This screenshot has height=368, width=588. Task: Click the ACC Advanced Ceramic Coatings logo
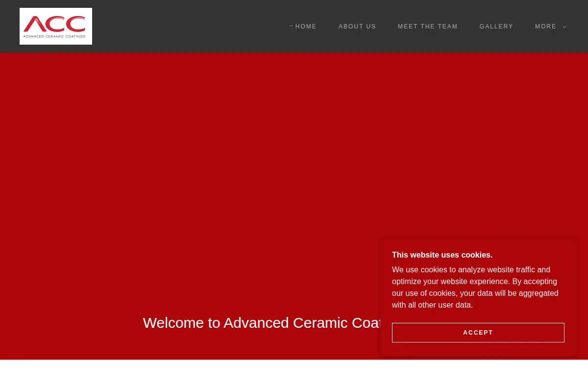[x=56, y=26]
